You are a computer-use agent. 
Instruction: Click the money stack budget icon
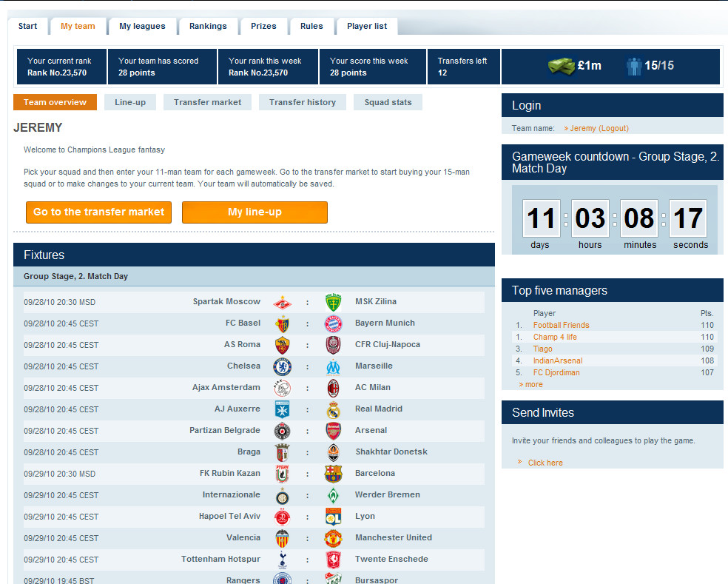pyautogui.click(x=561, y=66)
